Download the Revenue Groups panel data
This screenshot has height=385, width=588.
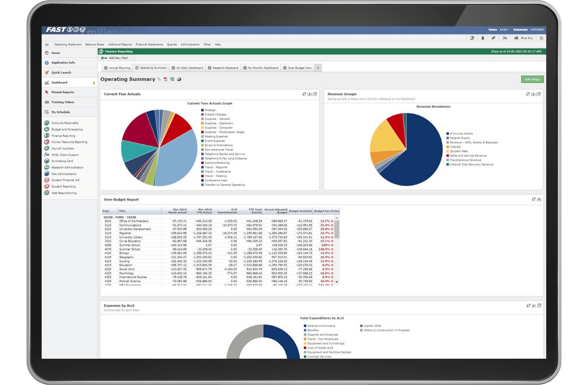coord(533,94)
